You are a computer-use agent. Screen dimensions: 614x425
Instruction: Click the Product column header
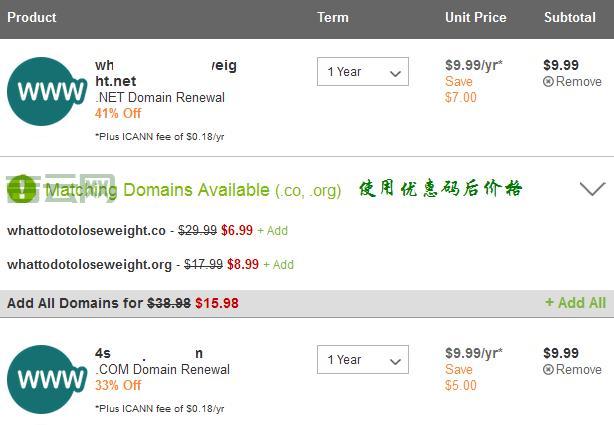pos(32,17)
